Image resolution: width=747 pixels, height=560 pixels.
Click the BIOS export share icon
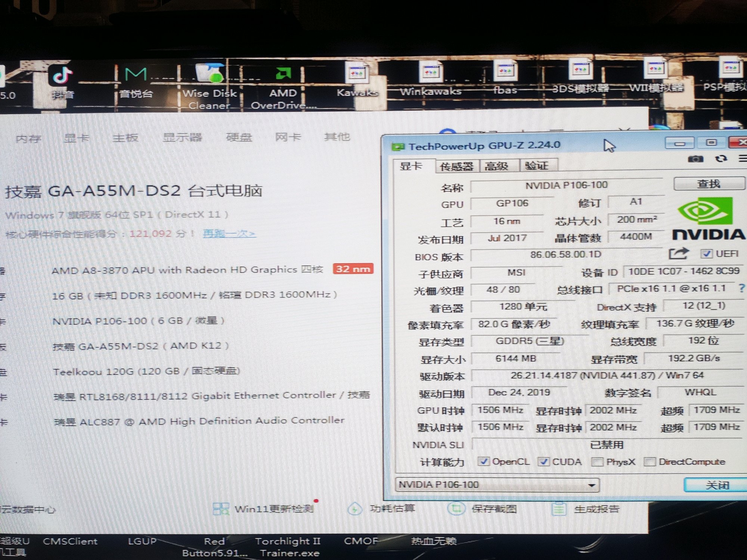tap(678, 253)
